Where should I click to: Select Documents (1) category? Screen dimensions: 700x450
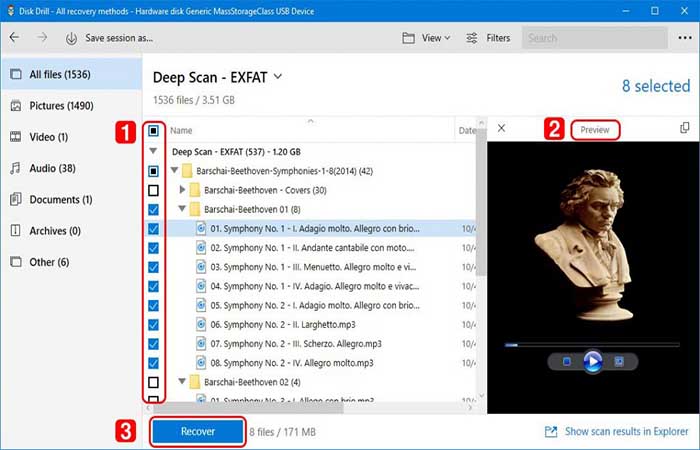(x=71, y=199)
